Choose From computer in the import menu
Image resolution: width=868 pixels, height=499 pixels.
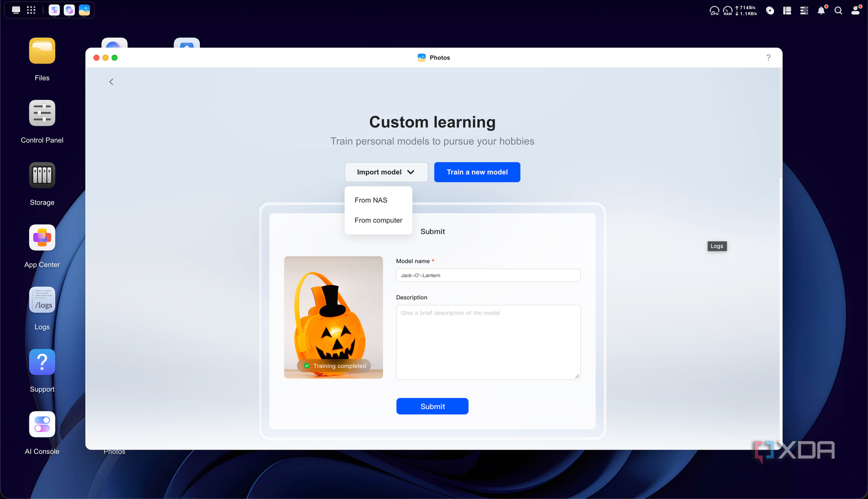point(378,220)
